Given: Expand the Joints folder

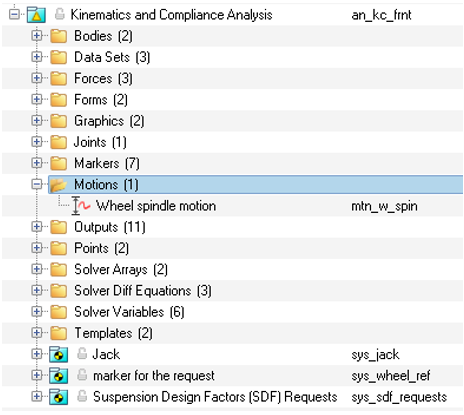Looking at the screenshot, I should click(37, 142).
